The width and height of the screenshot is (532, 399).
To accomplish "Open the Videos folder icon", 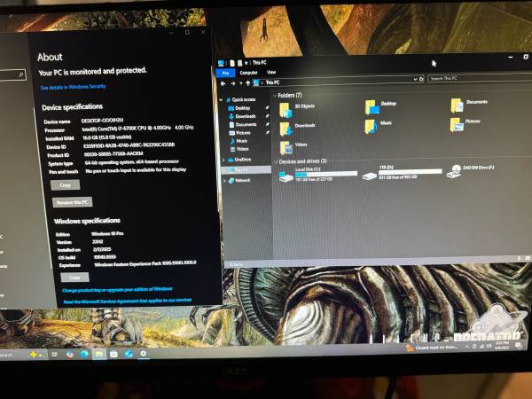I will pos(286,148).
